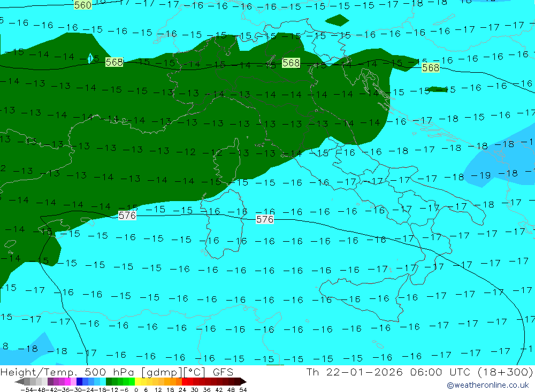
Task: Click the 24 legend scale value
Action: tap(182, 390)
